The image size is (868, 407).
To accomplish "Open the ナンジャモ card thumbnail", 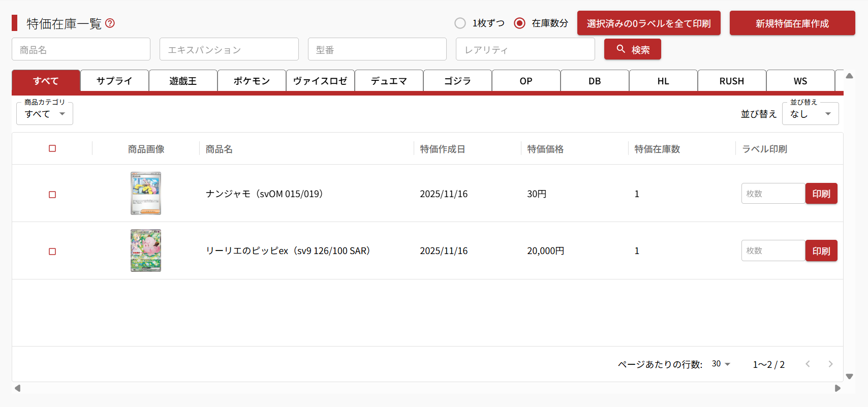I will [x=146, y=193].
